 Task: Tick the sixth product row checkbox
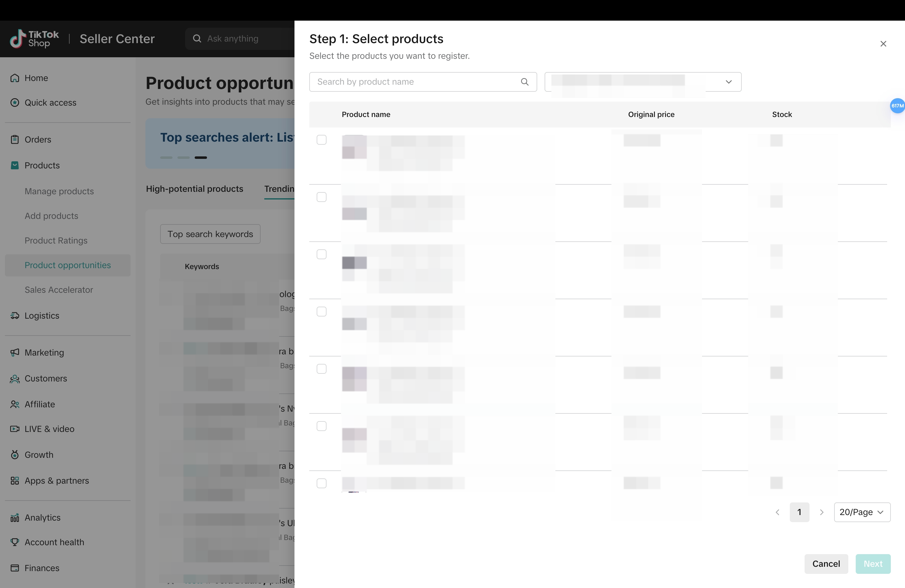coord(322,426)
